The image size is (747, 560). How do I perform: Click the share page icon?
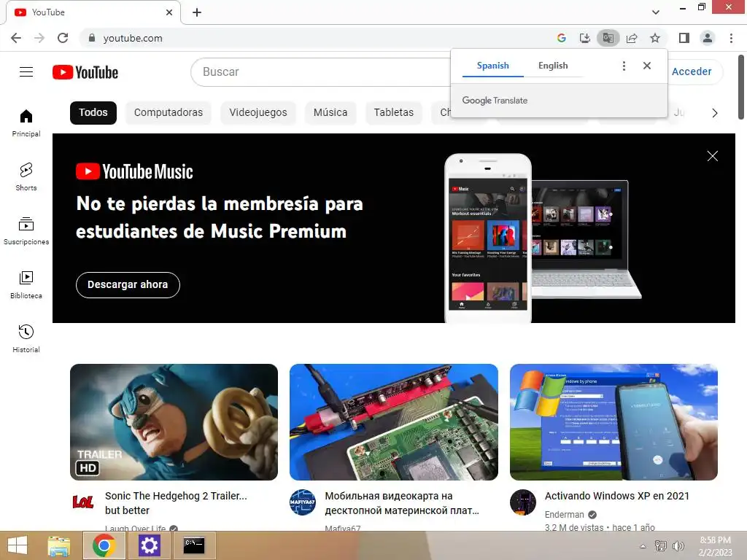click(632, 38)
